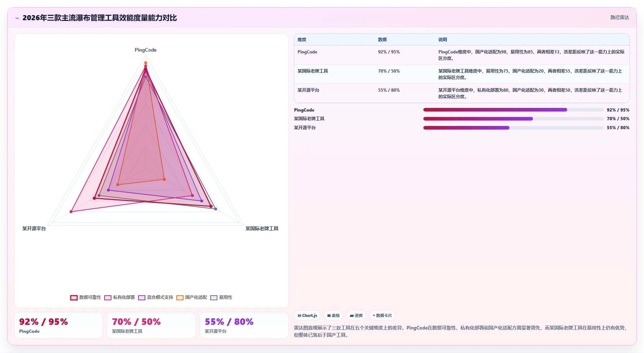The height and width of the screenshot is (353, 644).
Task: Open the 55% / 80% 某开源平台 stat card
Action: [244, 325]
